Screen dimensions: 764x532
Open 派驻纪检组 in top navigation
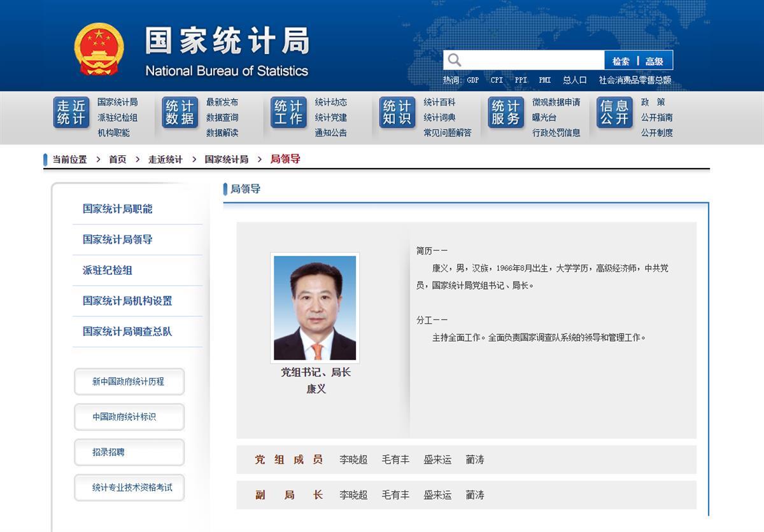coord(117,117)
